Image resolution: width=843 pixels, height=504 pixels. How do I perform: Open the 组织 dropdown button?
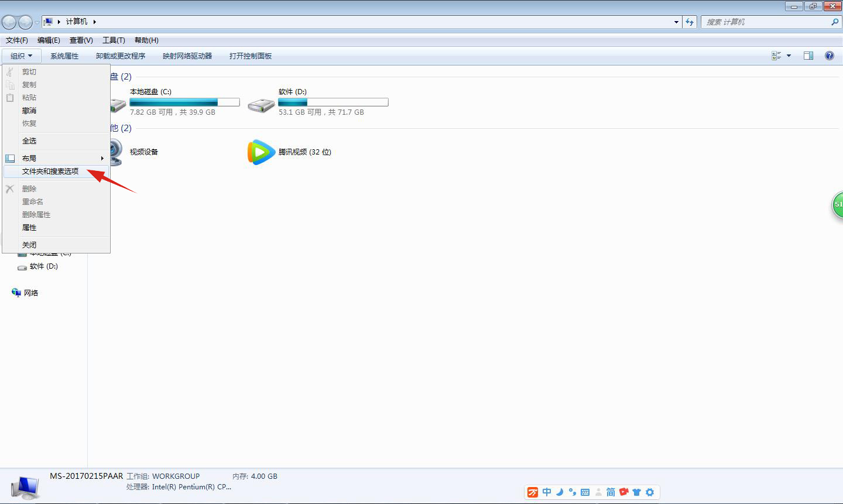point(22,56)
